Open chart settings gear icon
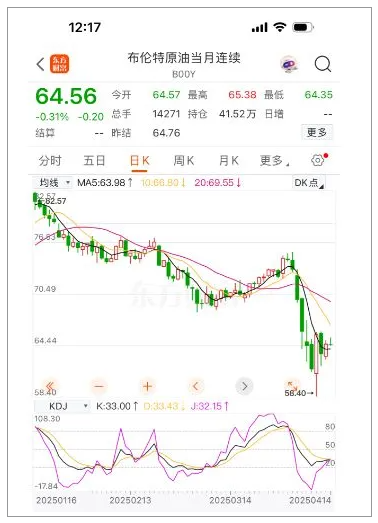Viewport: 378px width, 523px height. click(317, 160)
